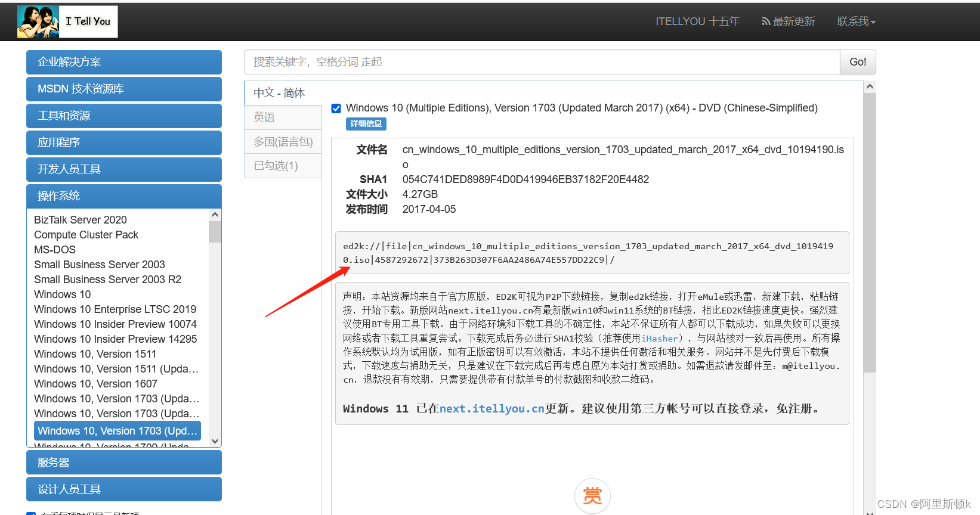This screenshot has width=980, height=515.
Task: Switch to the 多国(语言包) tab
Action: click(283, 142)
